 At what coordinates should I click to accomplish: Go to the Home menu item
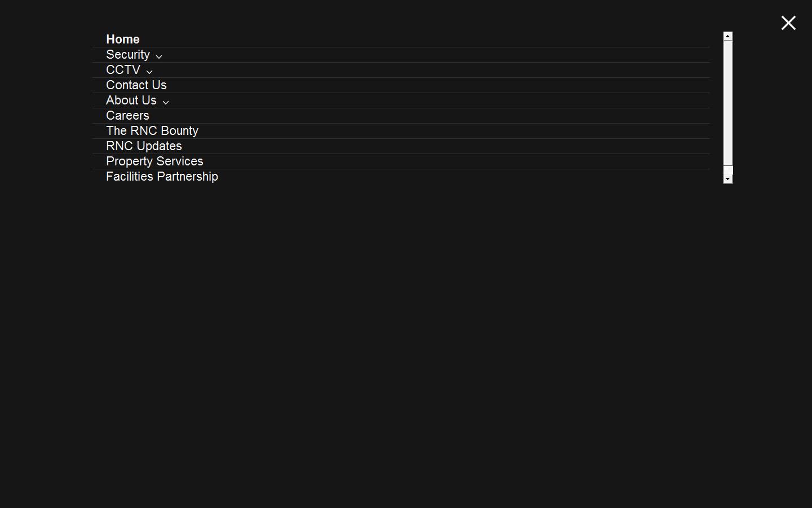(123, 40)
